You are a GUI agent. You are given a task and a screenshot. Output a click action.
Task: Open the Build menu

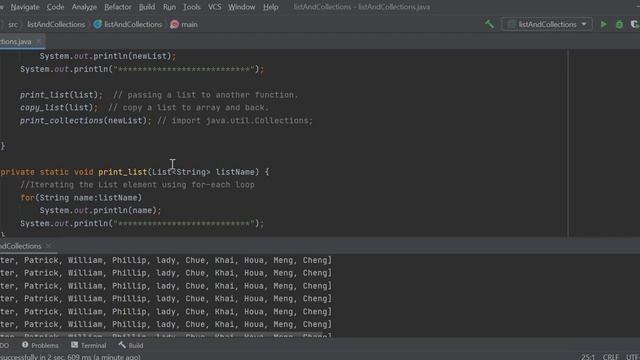click(147, 7)
